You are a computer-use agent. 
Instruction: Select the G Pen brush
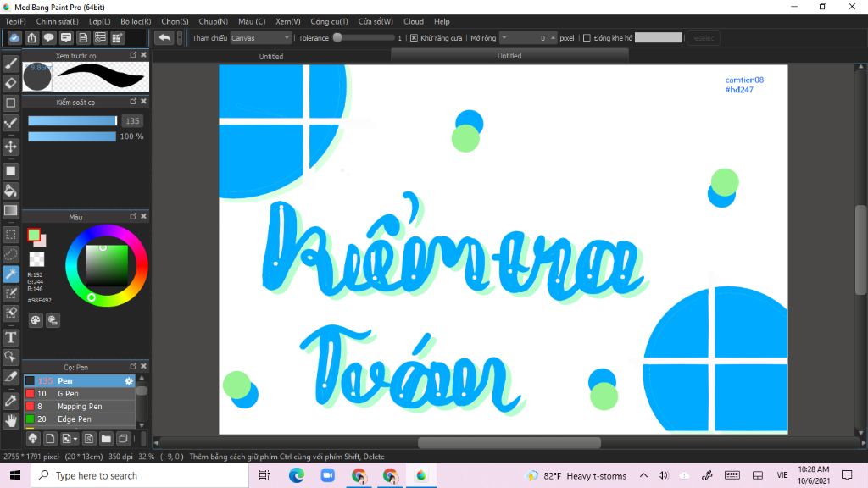tap(80, 393)
